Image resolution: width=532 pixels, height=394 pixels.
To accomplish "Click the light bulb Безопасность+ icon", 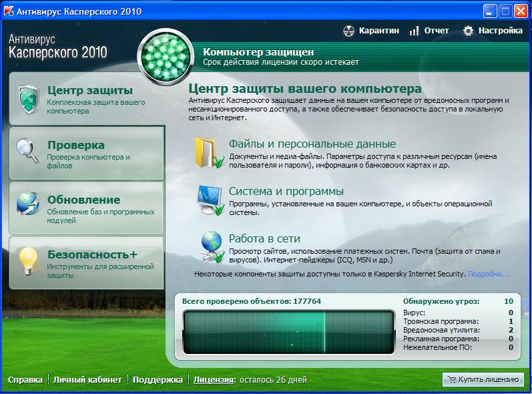I will tap(28, 260).
